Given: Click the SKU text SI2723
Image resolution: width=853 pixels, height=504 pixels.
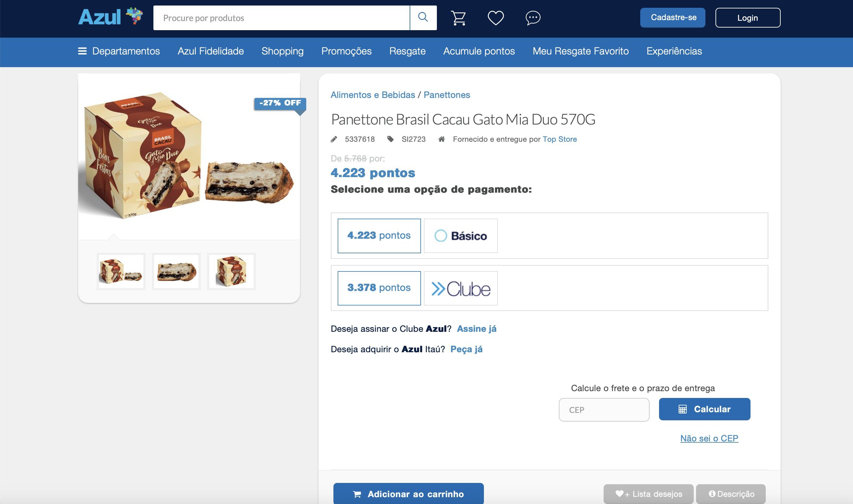Looking at the screenshot, I should click(x=414, y=139).
